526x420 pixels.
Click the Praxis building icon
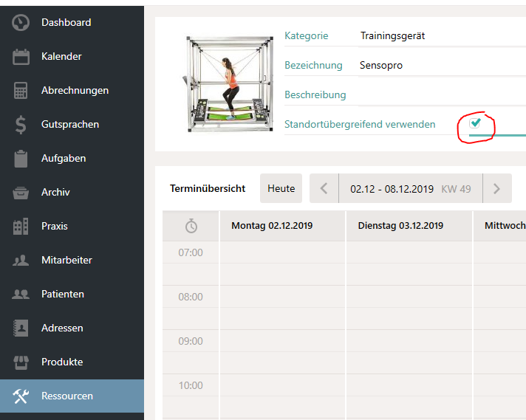pyautogui.click(x=21, y=227)
